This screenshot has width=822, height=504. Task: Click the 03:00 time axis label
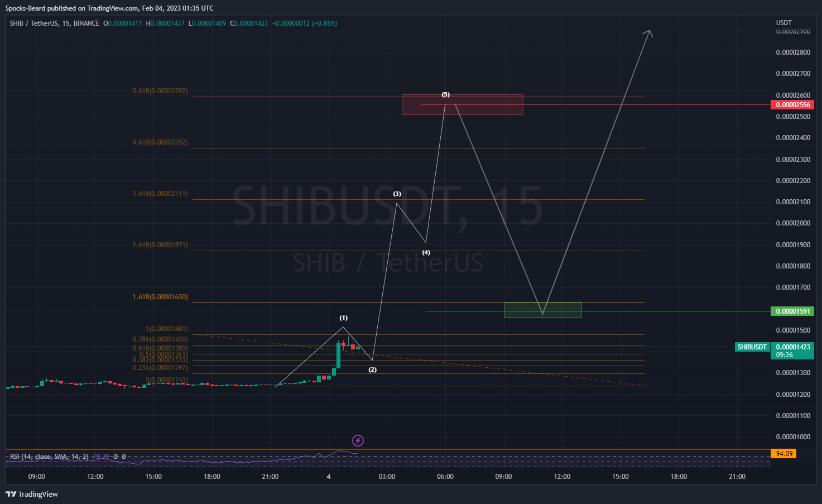[x=387, y=477]
